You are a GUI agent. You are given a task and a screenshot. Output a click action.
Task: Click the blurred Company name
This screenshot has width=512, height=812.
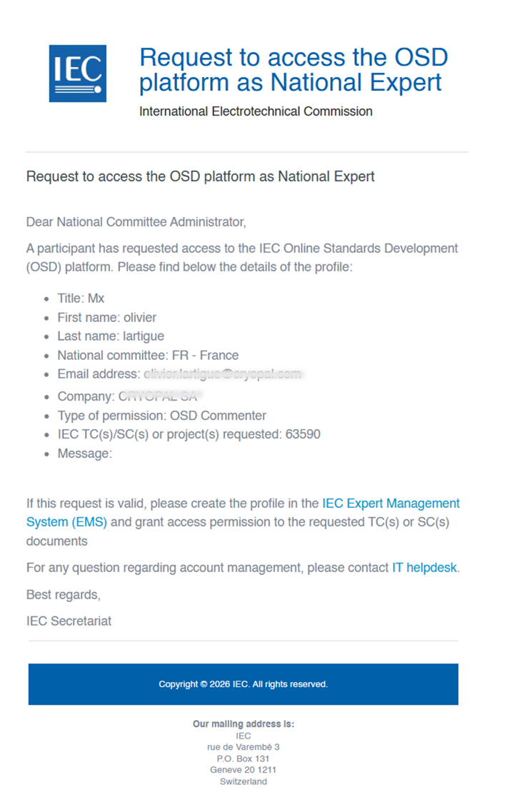pyautogui.click(x=159, y=396)
